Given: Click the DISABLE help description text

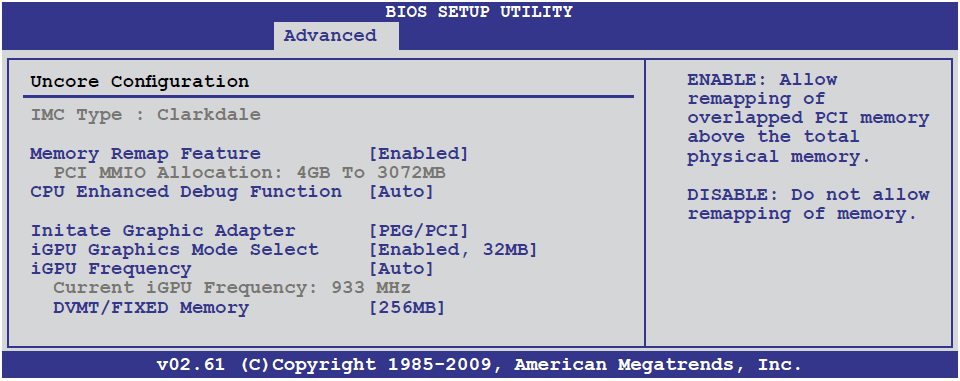Looking at the screenshot, I should (x=808, y=204).
